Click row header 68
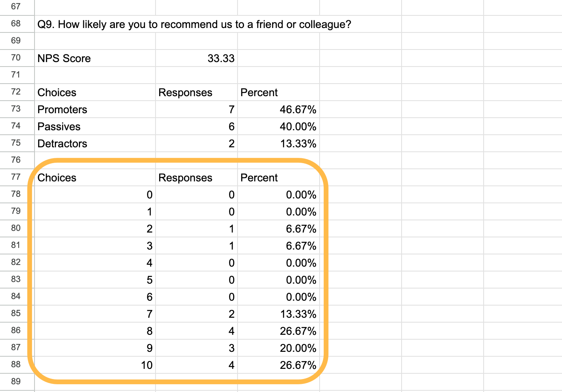Screen dimensions: 562x392 pyautogui.click(x=16, y=24)
